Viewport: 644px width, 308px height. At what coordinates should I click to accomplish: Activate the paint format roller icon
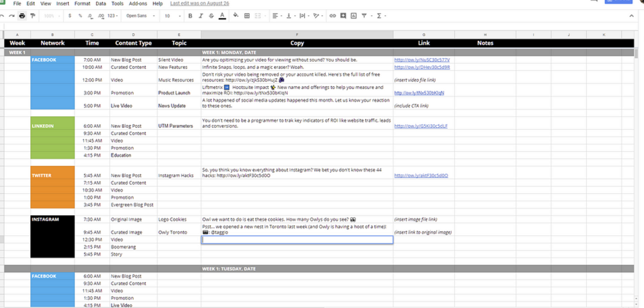(x=33, y=16)
